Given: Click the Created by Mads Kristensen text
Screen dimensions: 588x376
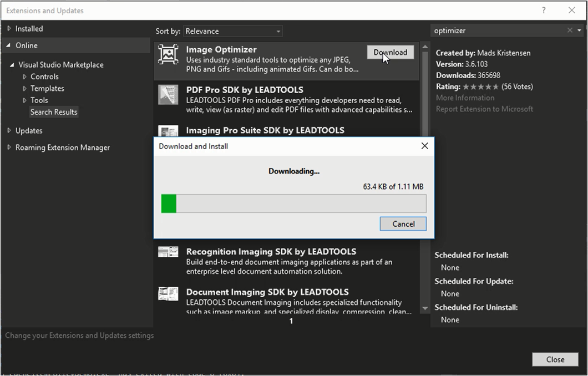Looking at the screenshot, I should coord(483,53).
